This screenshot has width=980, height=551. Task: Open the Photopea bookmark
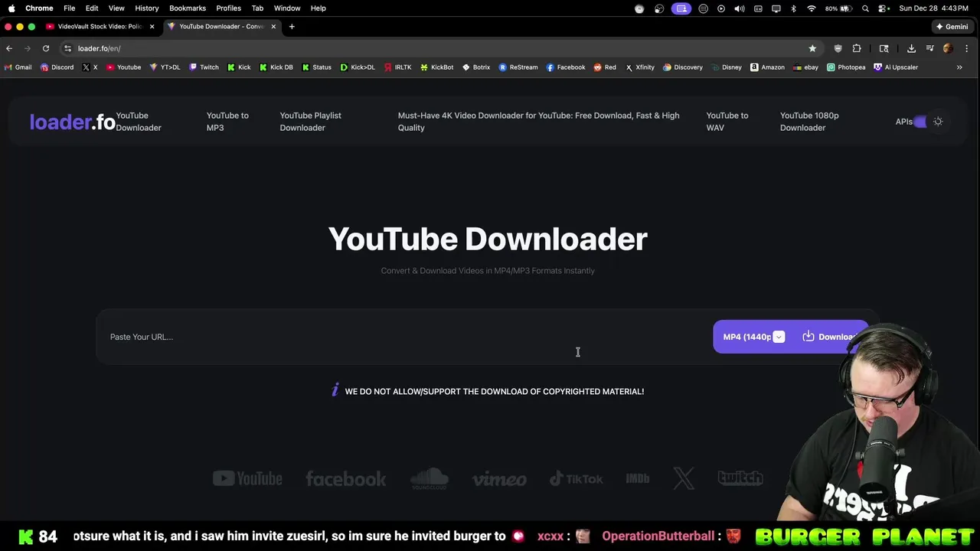(x=846, y=67)
